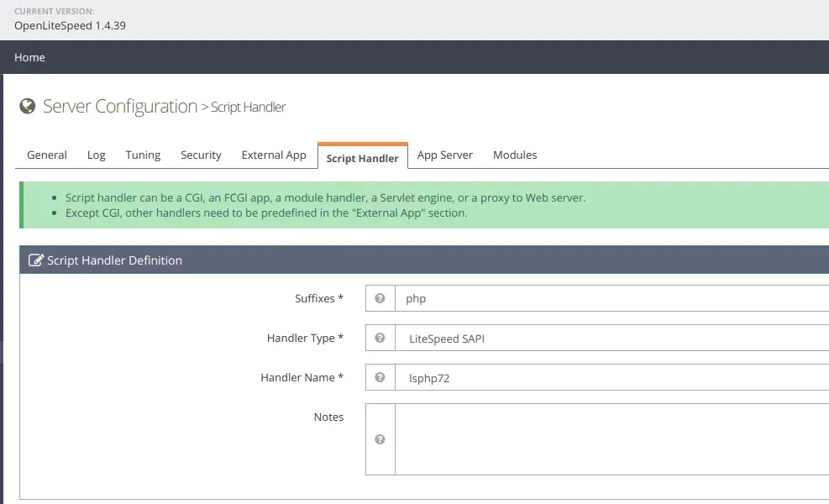Go to the Tuning tab
Screen dimensions: 829x504
pos(143,155)
